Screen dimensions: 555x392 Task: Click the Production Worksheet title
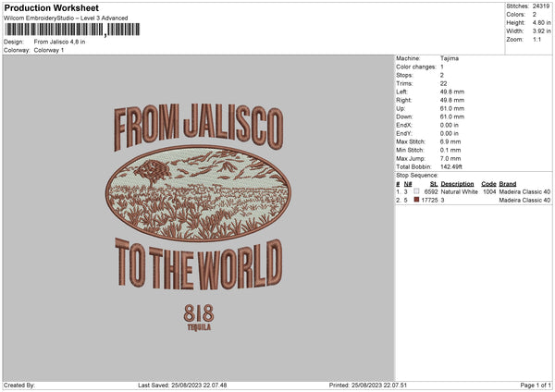click(x=51, y=7)
